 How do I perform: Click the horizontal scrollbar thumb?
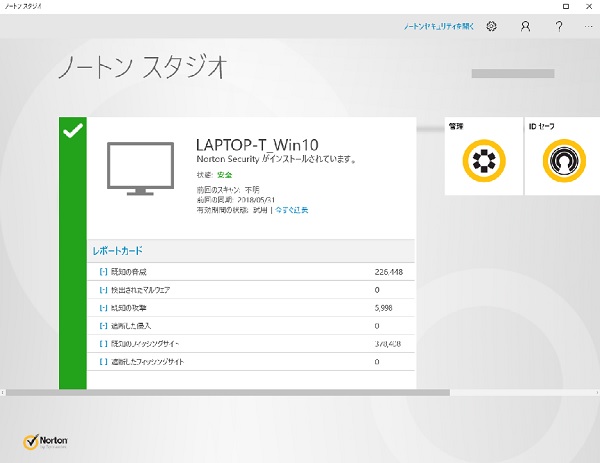pyautogui.click(x=228, y=393)
